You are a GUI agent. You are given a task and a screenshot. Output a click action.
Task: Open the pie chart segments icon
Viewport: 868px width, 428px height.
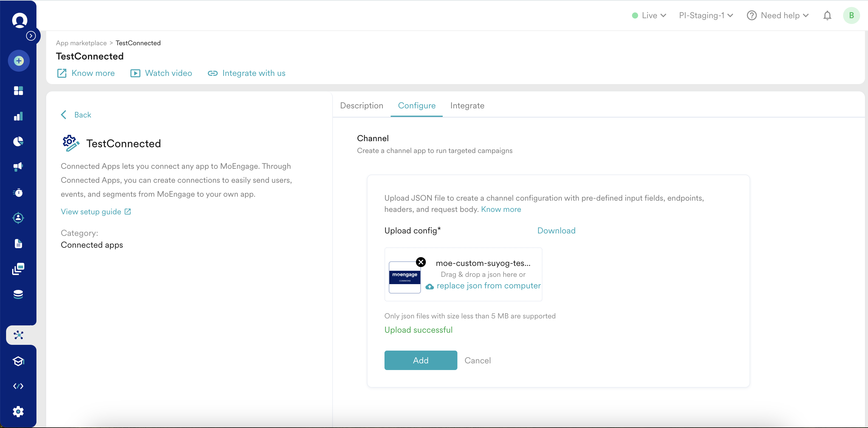19,141
